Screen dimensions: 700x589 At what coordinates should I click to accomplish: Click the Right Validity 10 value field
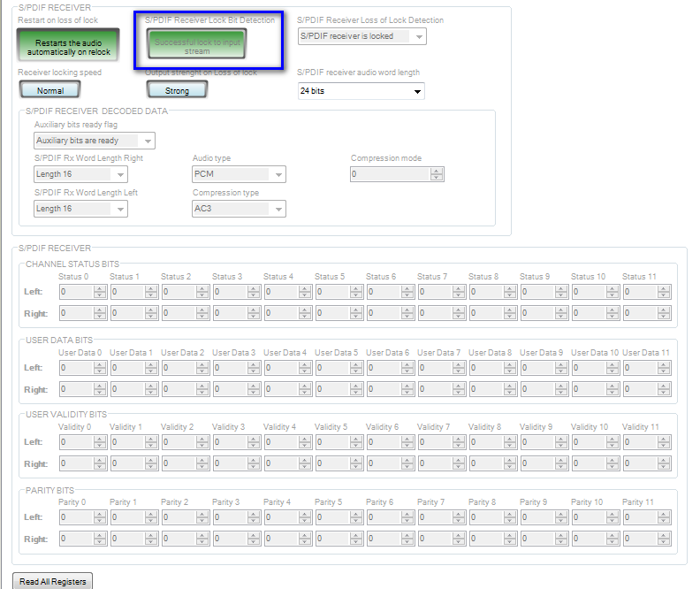tap(590, 463)
